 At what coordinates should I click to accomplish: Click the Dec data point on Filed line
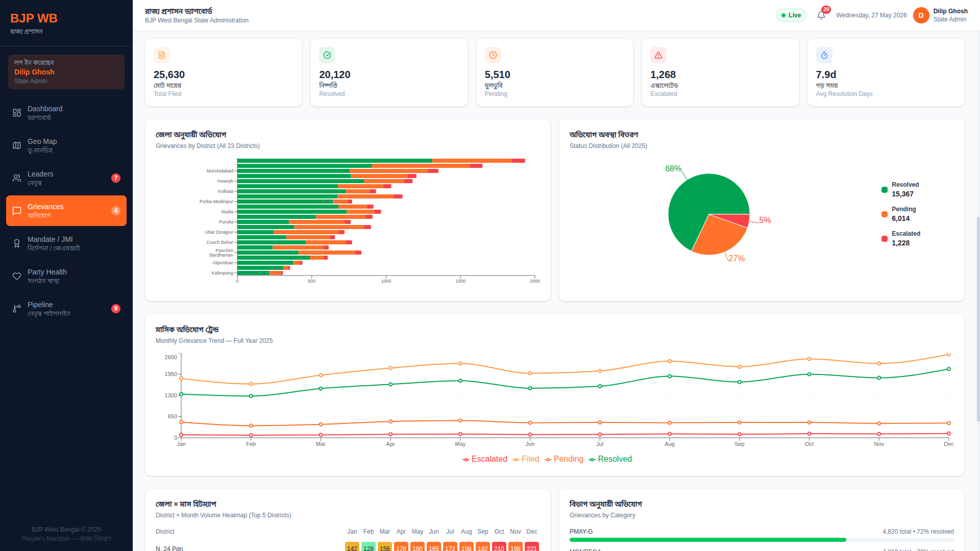click(949, 355)
